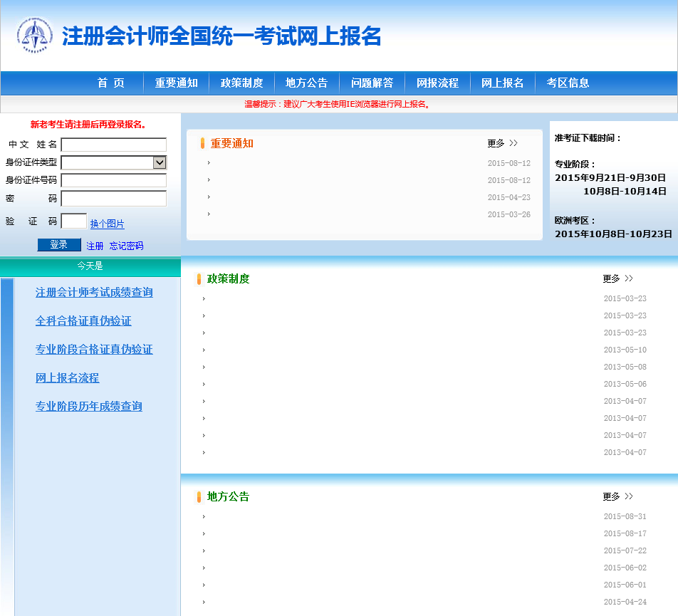Screen dimensions: 678x616
Task: Click the 验证码 input box
Action: [74, 221]
